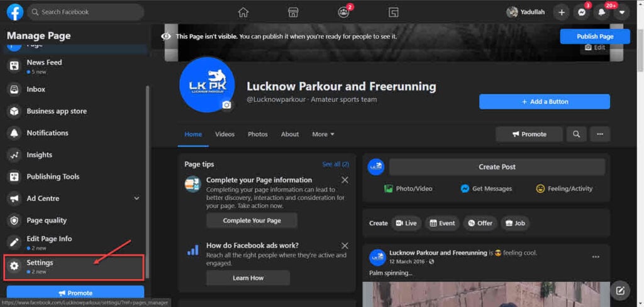Screen dimensions: 644x307
Task: Open the Messenger icon
Action: pyautogui.click(x=582, y=13)
